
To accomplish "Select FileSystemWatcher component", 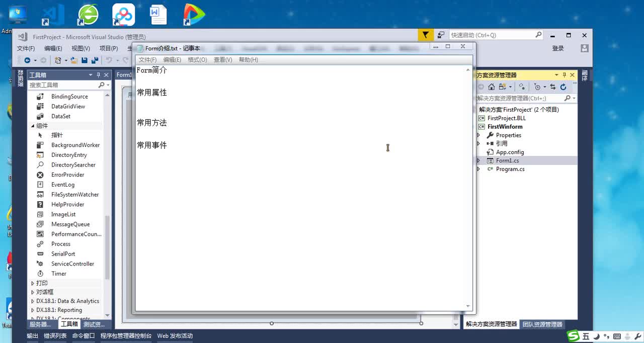I will [75, 195].
